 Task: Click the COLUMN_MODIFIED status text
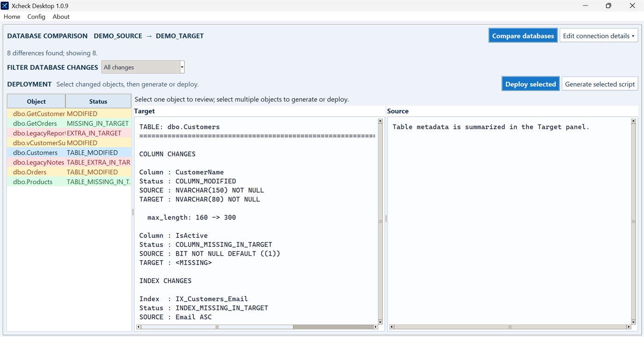click(x=206, y=181)
